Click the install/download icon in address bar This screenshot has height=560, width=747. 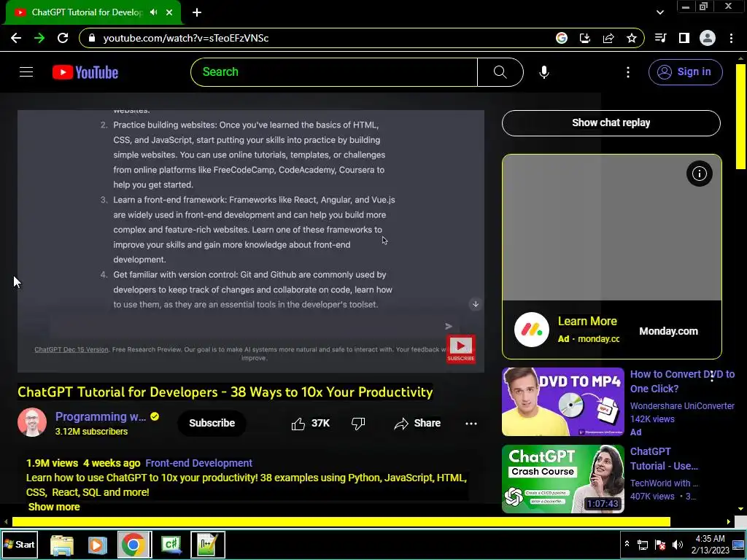coord(585,38)
